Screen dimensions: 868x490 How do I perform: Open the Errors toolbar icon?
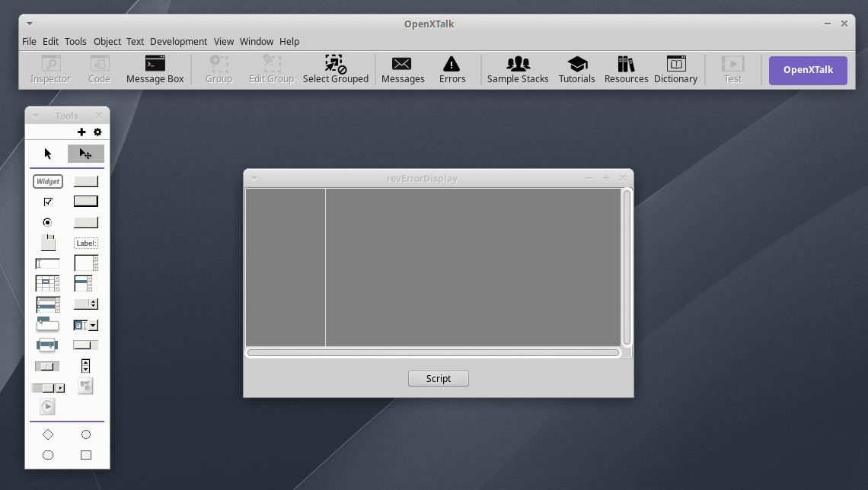(x=452, y=70)
